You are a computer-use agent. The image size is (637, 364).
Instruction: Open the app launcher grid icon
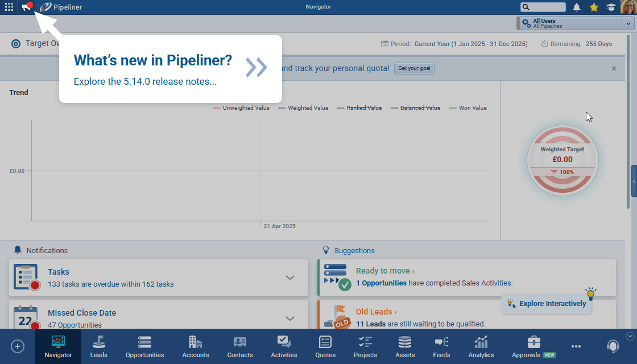point(9,7)
